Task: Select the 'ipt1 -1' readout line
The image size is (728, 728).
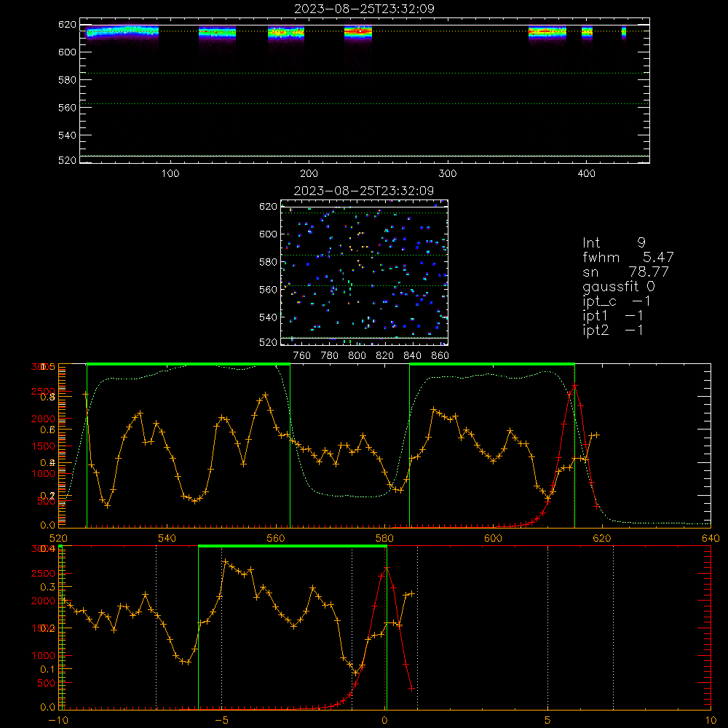Action: point(613,316)
